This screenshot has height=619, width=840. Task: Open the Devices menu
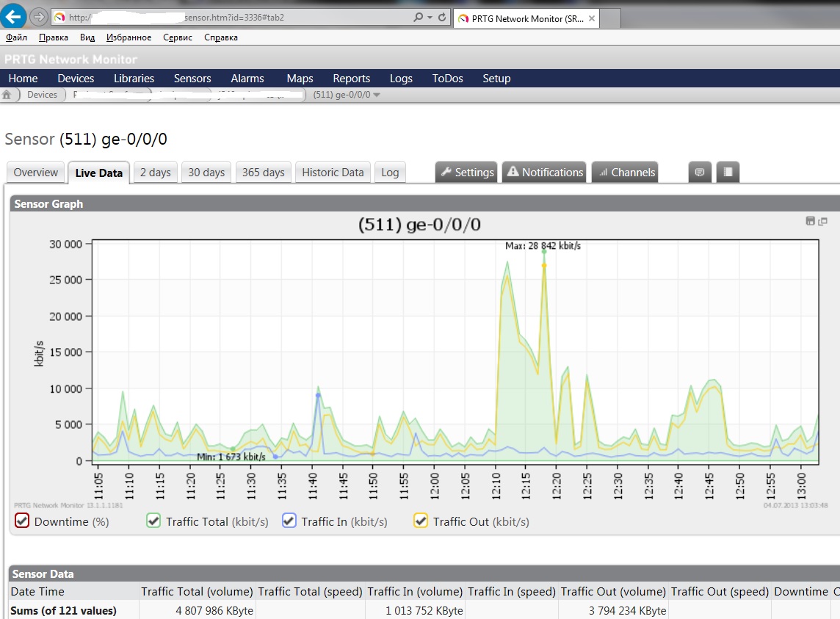(x=76, y=79)
